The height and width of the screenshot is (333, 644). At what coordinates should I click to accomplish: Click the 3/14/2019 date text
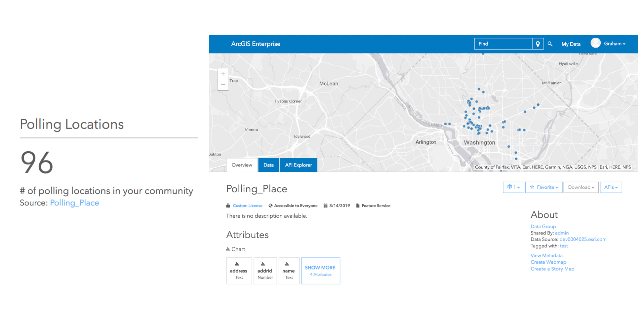click(340, 206)
